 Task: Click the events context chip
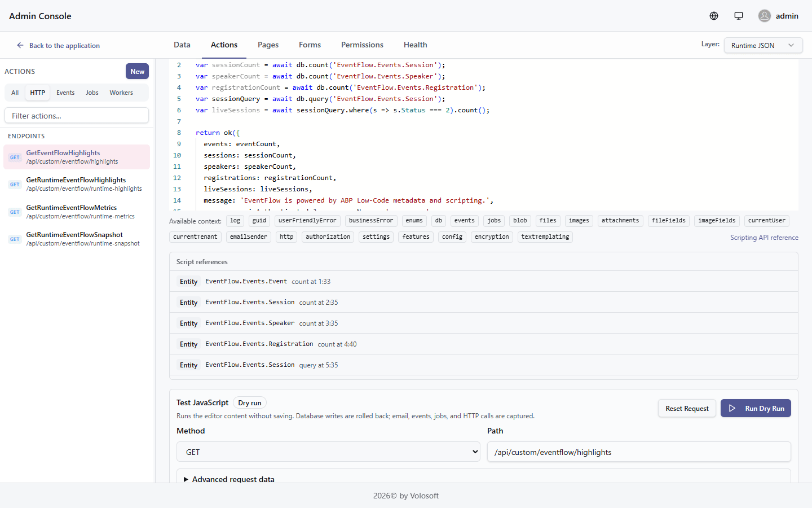[x=465, y=221]
